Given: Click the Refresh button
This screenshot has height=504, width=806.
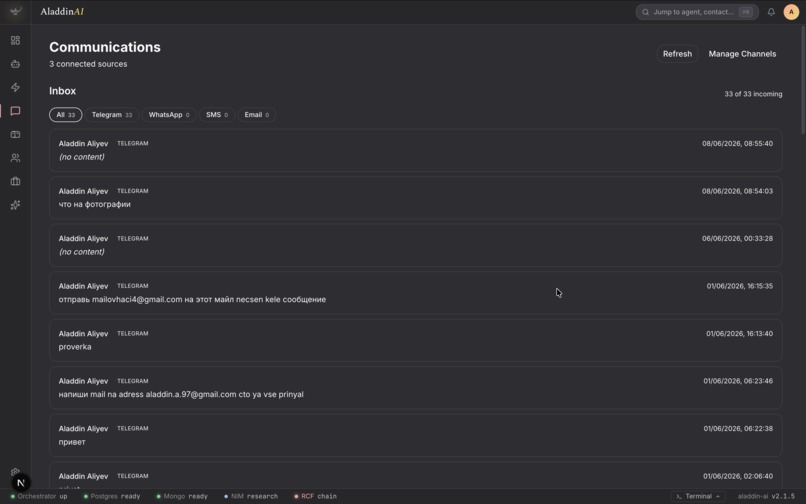Looking at the screenshot, I should (677, 53).
